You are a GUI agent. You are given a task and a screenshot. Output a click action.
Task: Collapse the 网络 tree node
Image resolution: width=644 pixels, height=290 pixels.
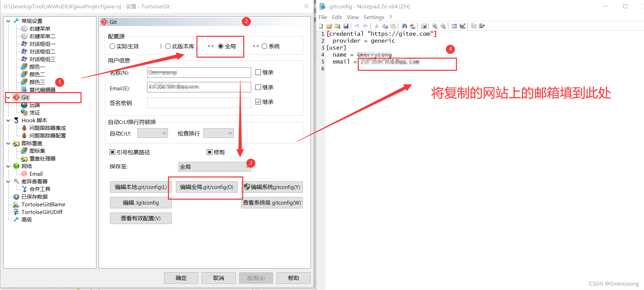(8, 166)
